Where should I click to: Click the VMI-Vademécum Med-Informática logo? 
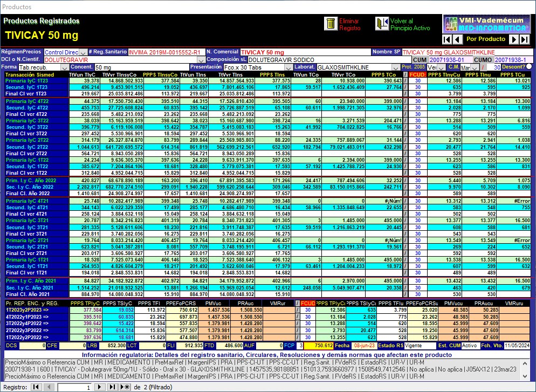click(487, 23)
